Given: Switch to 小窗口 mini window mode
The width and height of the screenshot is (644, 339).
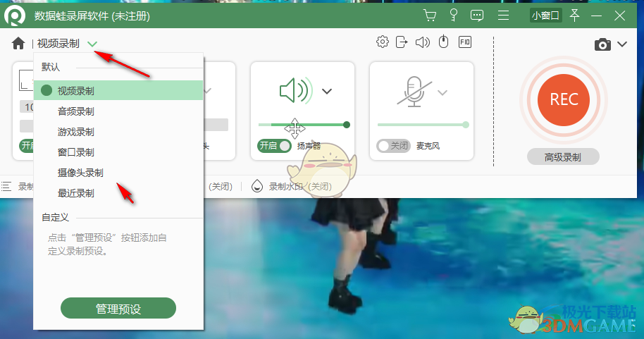Looking at the screenshot, I should click(545, 16).
